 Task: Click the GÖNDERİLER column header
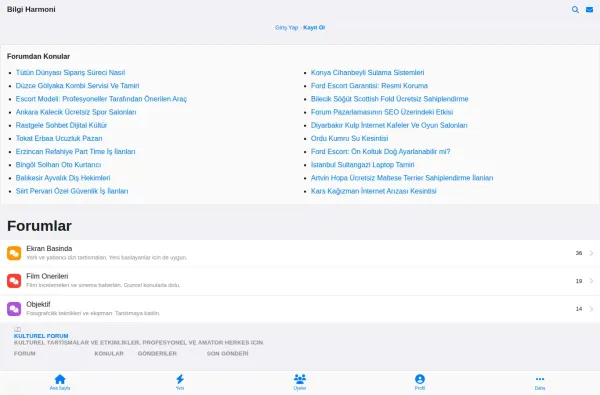point(157,354)
